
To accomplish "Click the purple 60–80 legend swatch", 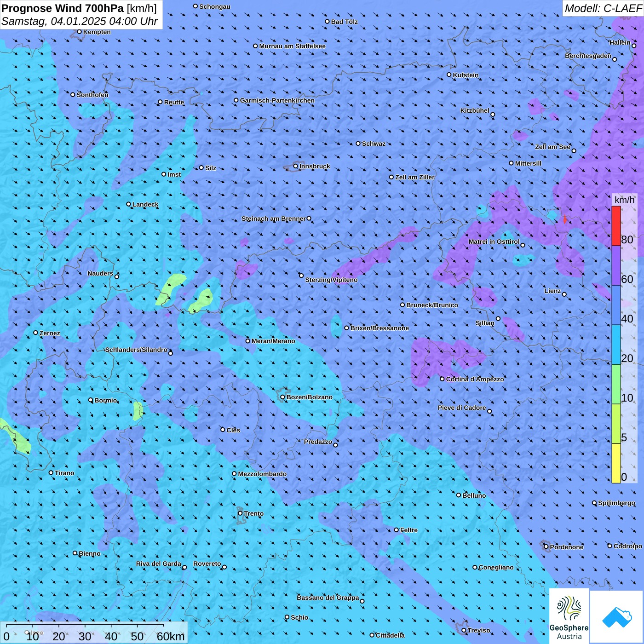I will (x=616, y=266).
